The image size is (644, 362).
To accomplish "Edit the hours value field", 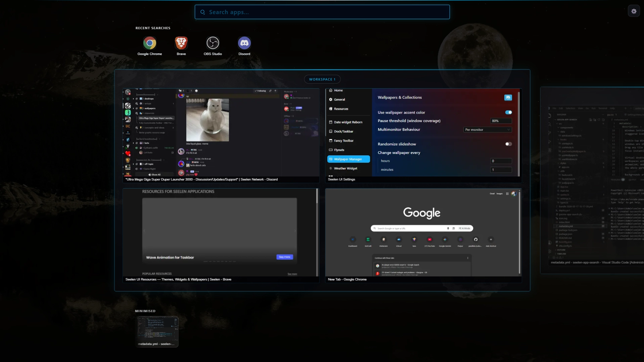I will tap(501, 161).
